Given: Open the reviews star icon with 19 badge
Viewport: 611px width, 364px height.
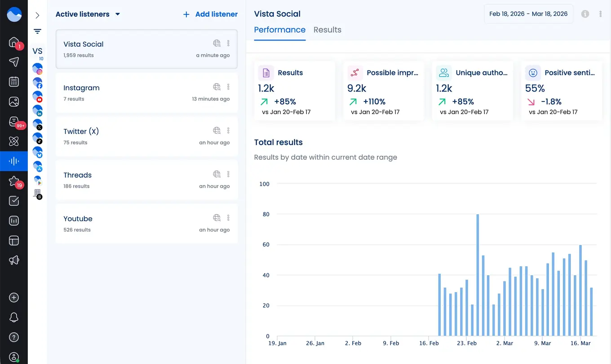Looking at the screenshot, I should [14, 180].
